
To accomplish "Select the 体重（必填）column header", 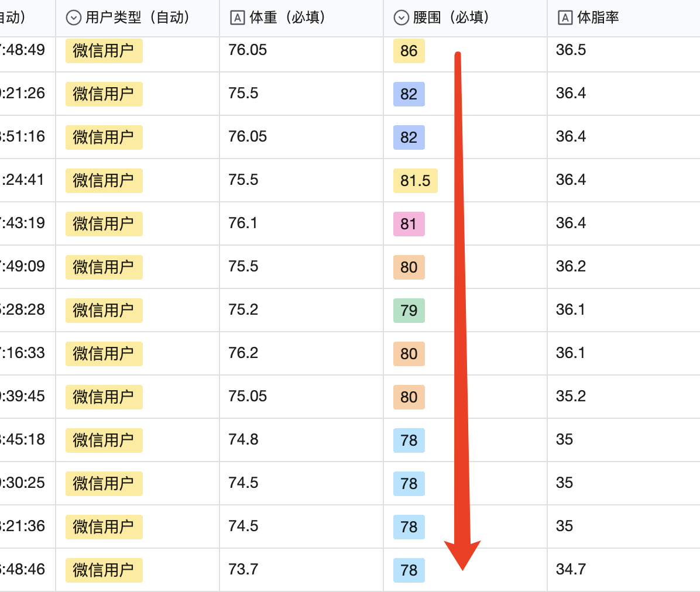I will pos(287,18).
